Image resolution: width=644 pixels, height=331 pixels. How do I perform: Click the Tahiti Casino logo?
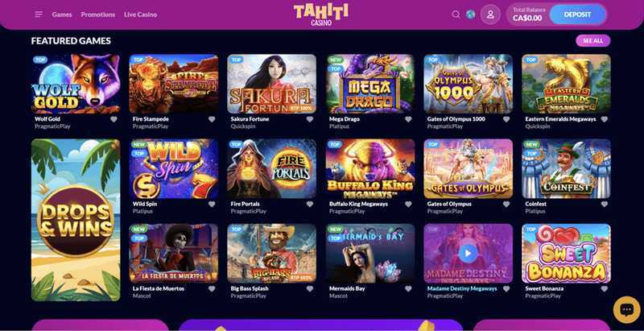pyautogui.click(x=321, y=14)
